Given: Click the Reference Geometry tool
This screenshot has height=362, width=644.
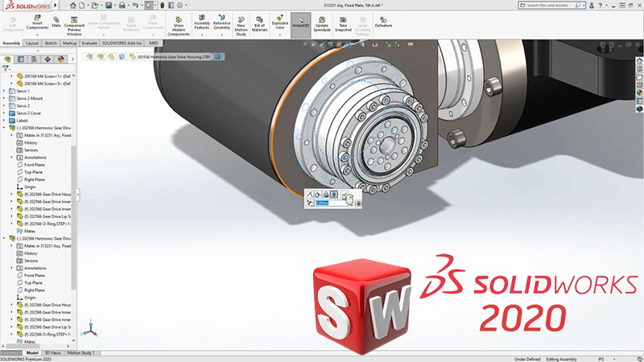Looking at the screenshot, I should pyautogui.click(x=222, y=23).
